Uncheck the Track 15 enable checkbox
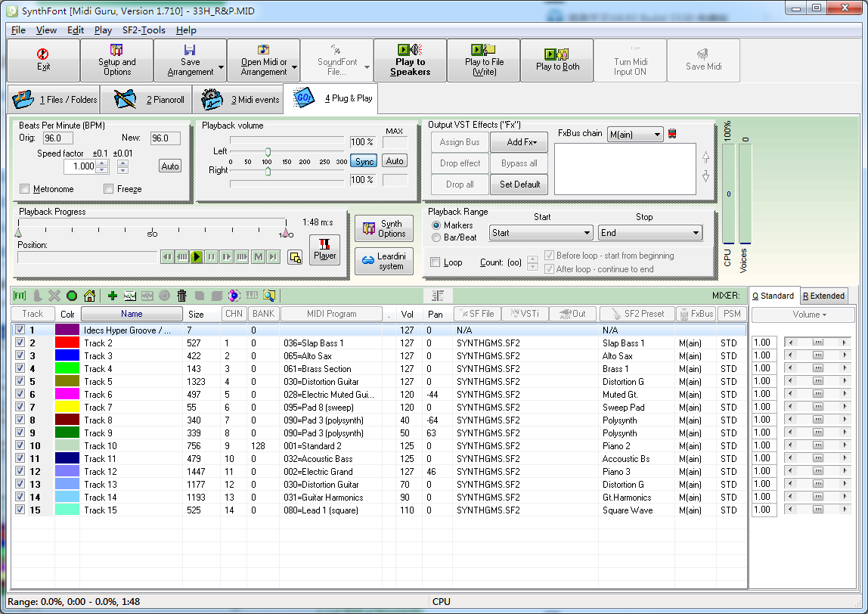Image resolution: width=868 pixels, height=614 pixels. coord(20,510)
